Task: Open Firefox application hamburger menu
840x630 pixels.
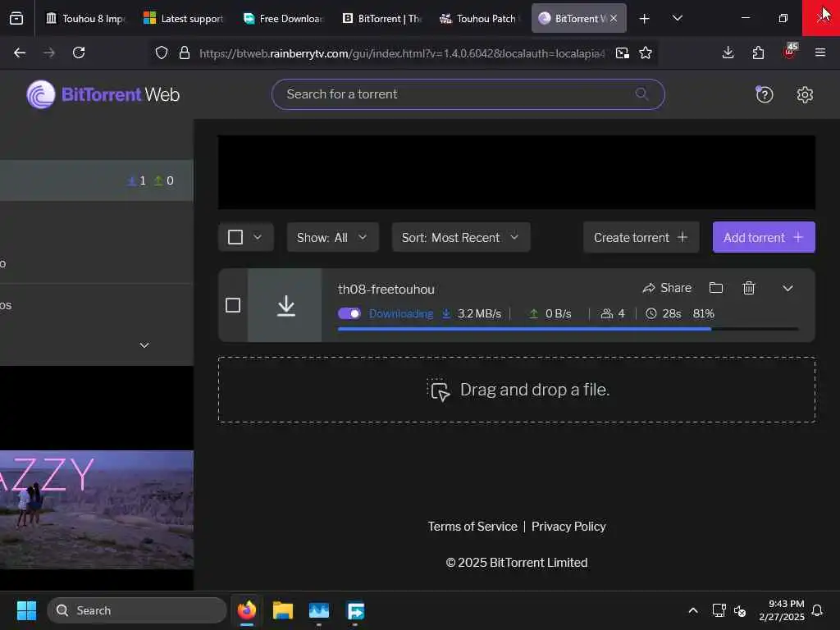Action: tap(819, 52)
